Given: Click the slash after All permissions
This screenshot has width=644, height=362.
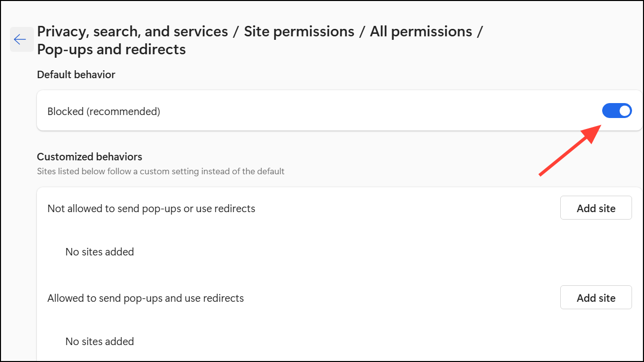Looking at the screenshot, I should point(480,31).
